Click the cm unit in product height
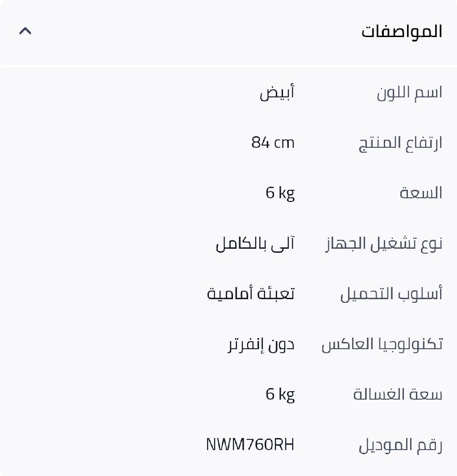This screenshot has width=457, height=476. click(284, 143)
